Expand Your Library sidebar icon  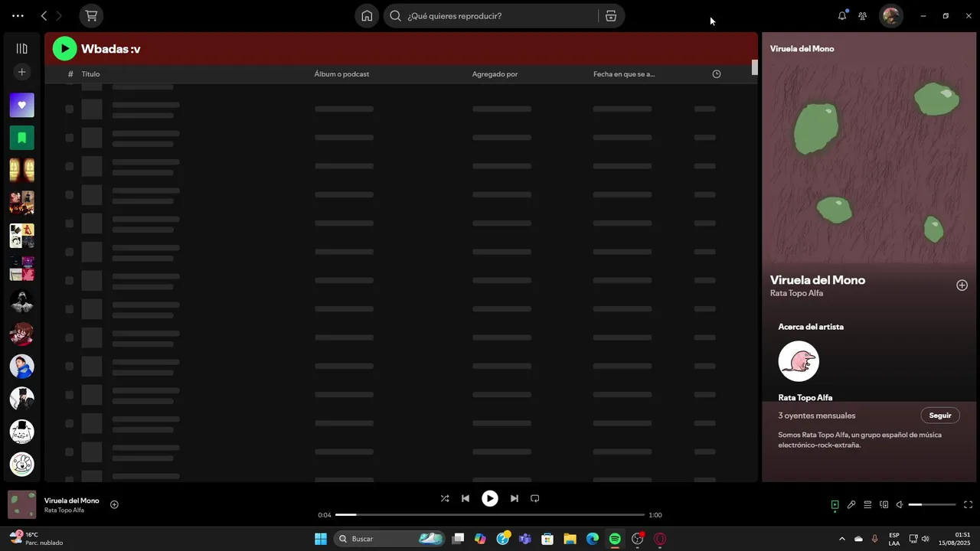[x=21, y=48]
